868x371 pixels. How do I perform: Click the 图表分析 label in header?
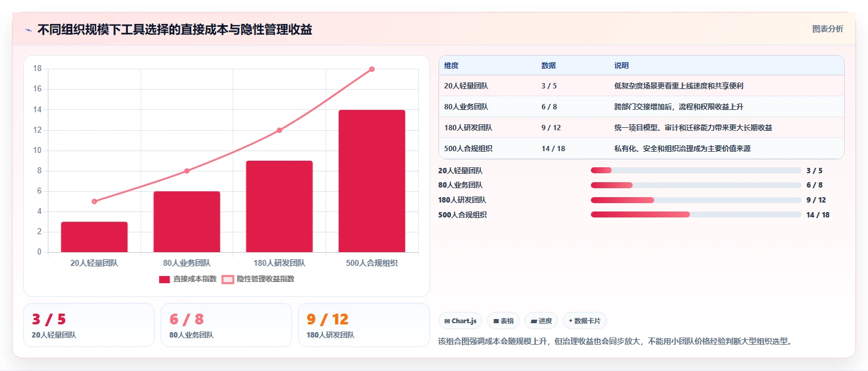tap(827, 29)
